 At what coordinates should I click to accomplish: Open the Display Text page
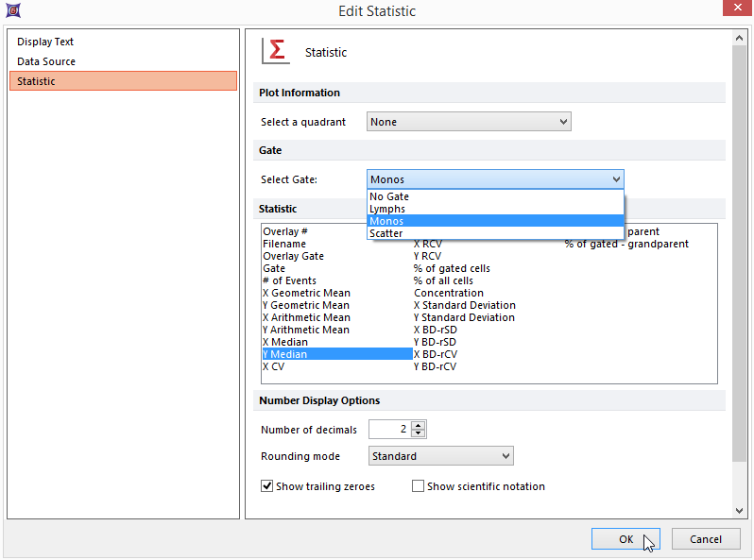click(45, 42)
